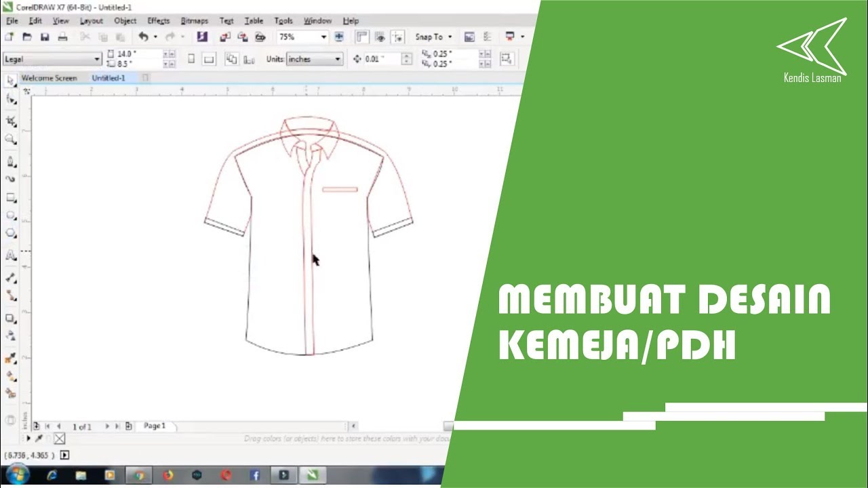Select the Rectangle tool
868x488 pixels.
coord(10,198)
